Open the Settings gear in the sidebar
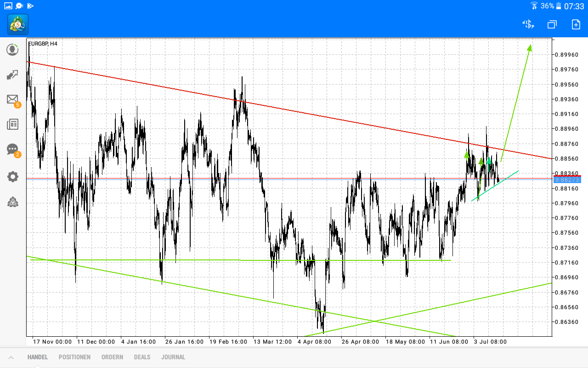This screenshot has width=588, height=368. point(12,177)
